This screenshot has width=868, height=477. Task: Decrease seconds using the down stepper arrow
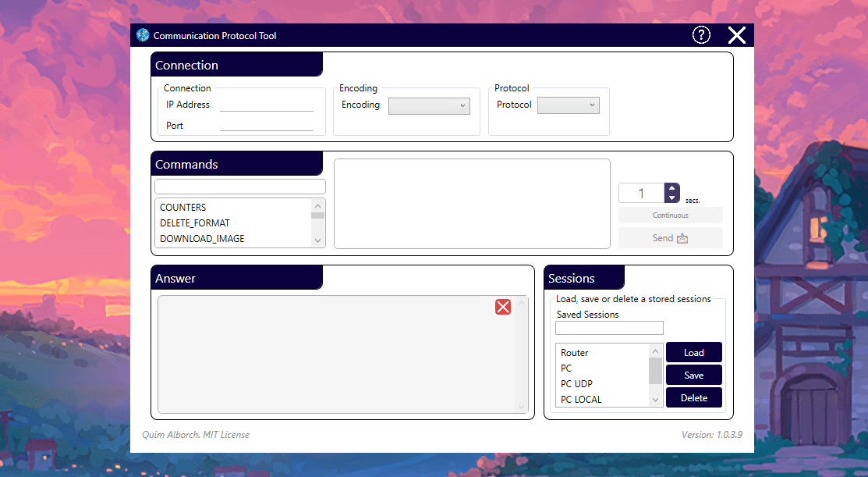pyautogui.click(x=671, y=197)
